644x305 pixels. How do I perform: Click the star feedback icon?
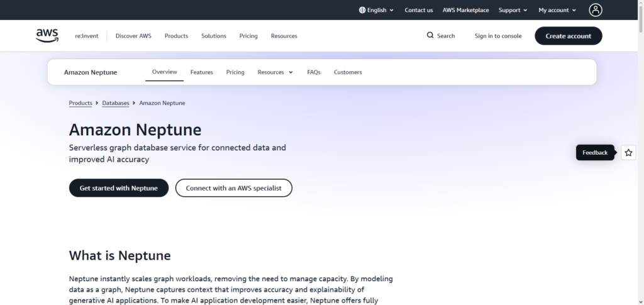(x=628, y=153)
